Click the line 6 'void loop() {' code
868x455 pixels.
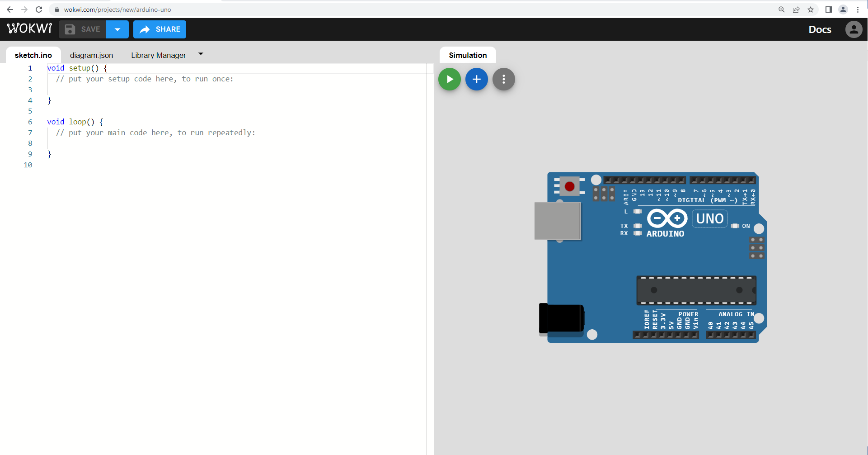coord(75,122)
